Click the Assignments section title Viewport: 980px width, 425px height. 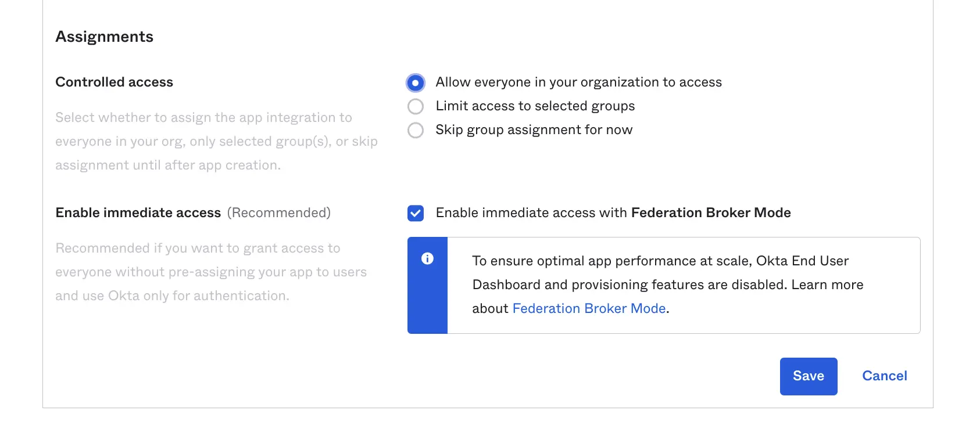click(x=104, y=36)
